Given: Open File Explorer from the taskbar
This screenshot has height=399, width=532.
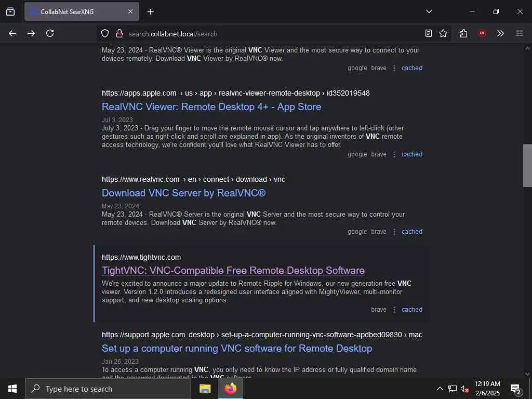Looking at the screenshot, I should coord(205,389).
